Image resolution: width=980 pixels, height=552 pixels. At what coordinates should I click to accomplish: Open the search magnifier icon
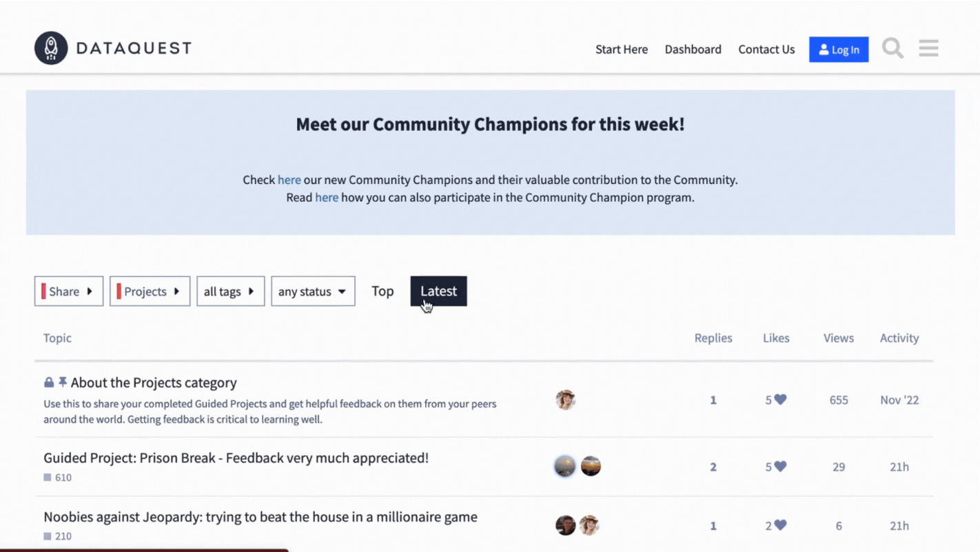(892, 48)
